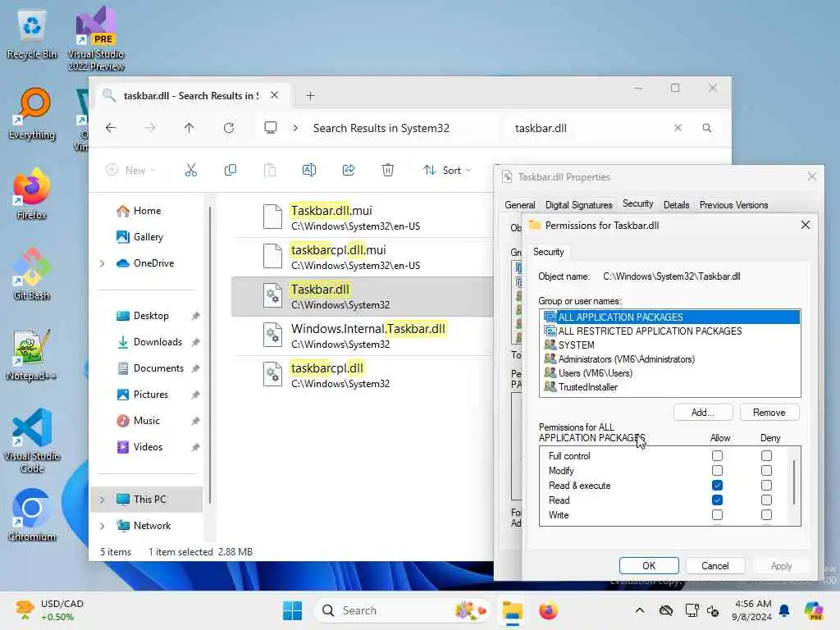
Task: Show hidden system tray icons chevron
Action: pyautogui.click(x=640, y=610)
